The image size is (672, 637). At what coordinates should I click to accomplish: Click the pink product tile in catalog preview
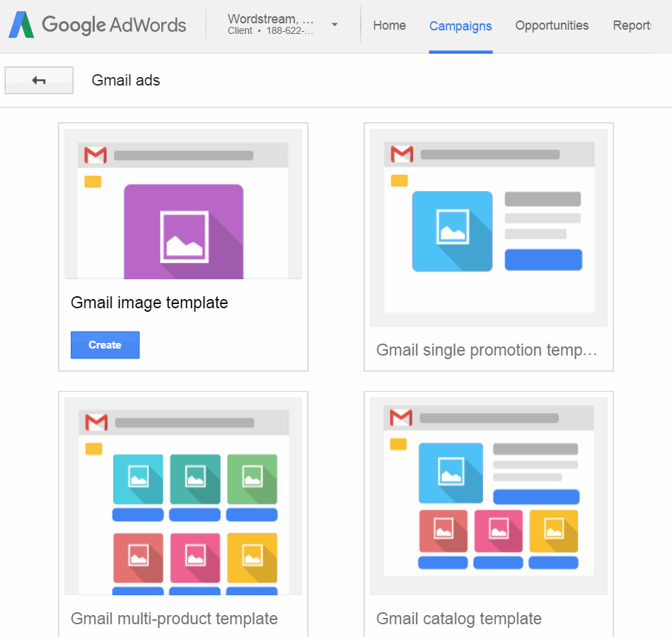(499, 531)
